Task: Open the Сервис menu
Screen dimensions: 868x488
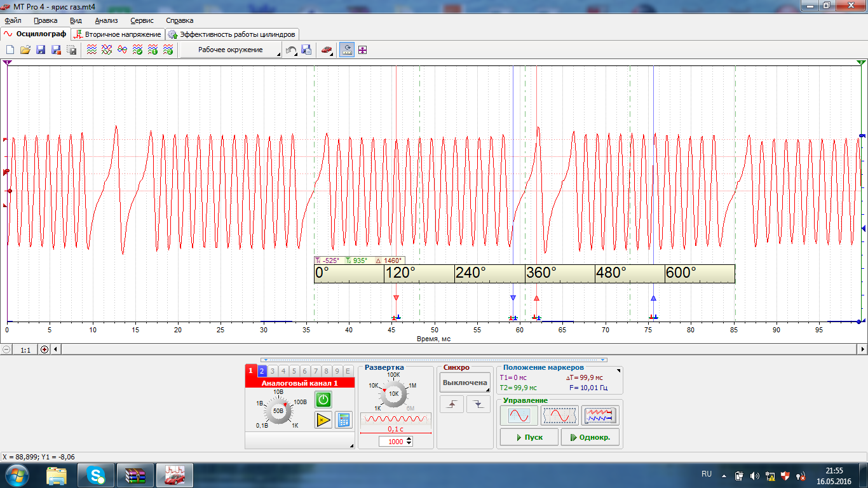Action: tap(142, 20)
